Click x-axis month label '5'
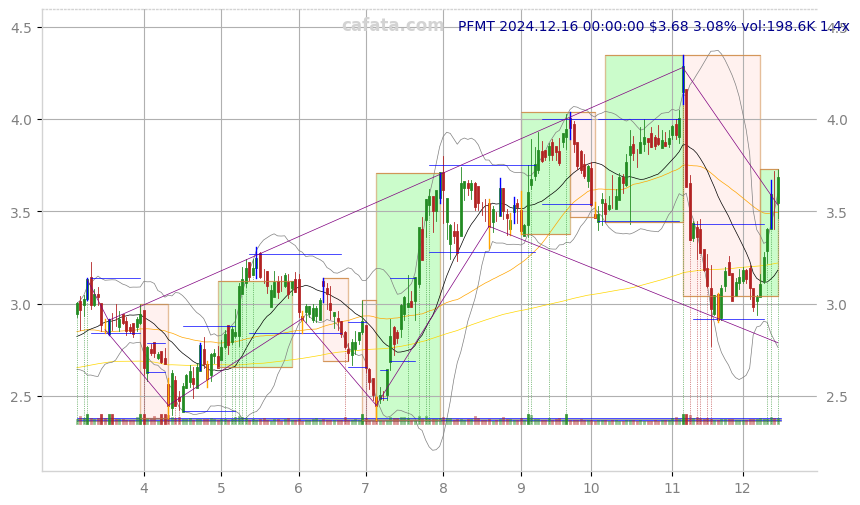Image resolution: width=860 pixels, height=505 pixels. (x=221, y=488)
